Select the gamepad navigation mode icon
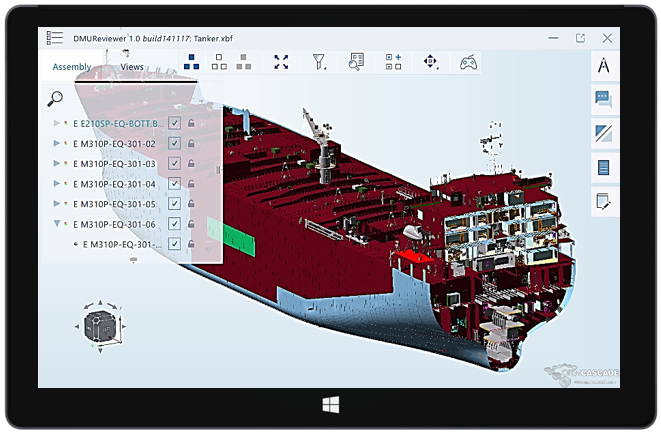The height and width of the screenshot is (433, 661). pos(467,63)
